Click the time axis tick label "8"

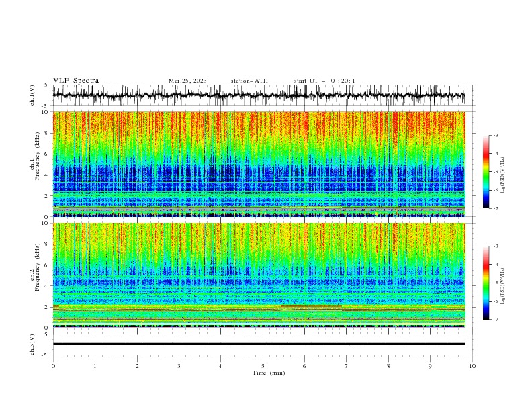tap(388, 366)
